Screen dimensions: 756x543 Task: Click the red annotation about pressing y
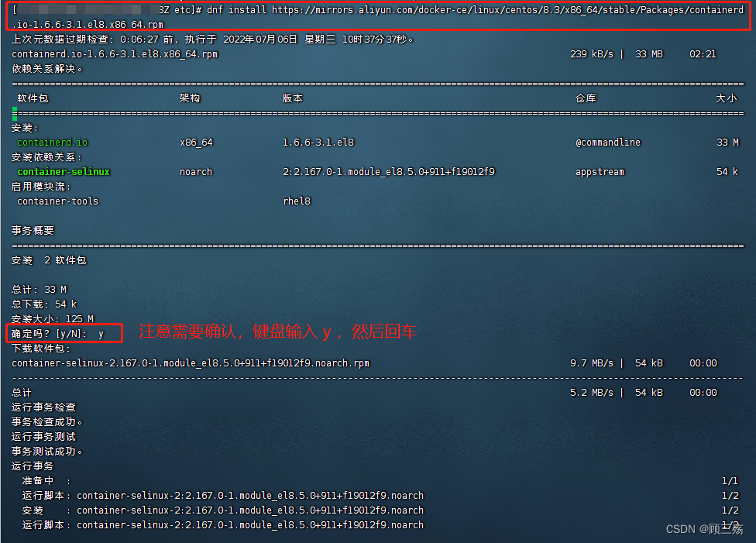pos(279,332)
